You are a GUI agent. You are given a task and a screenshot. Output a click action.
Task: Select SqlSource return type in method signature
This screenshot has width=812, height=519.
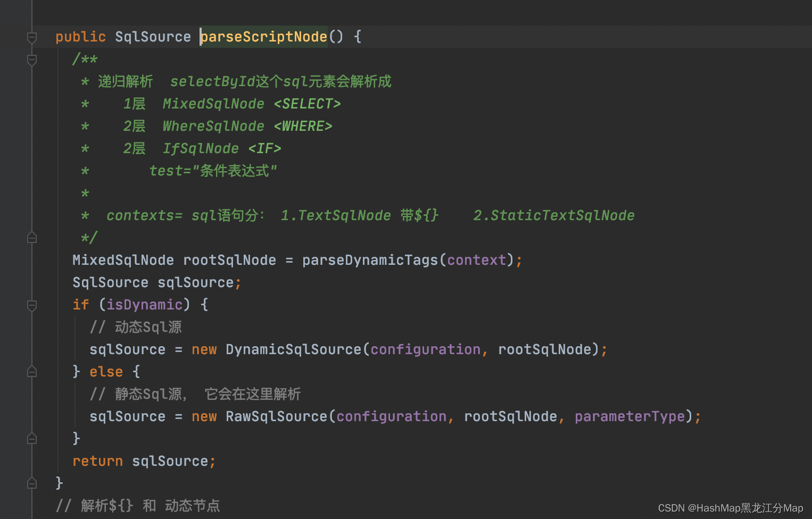(153, 37)
